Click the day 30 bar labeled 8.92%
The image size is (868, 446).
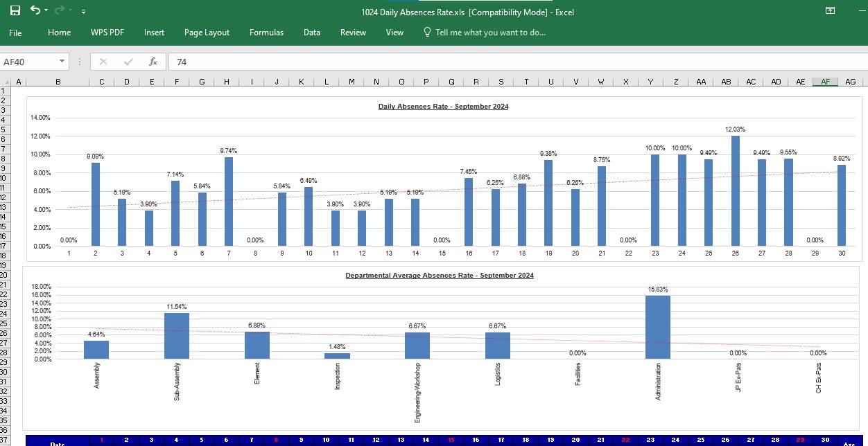(842, 205)
